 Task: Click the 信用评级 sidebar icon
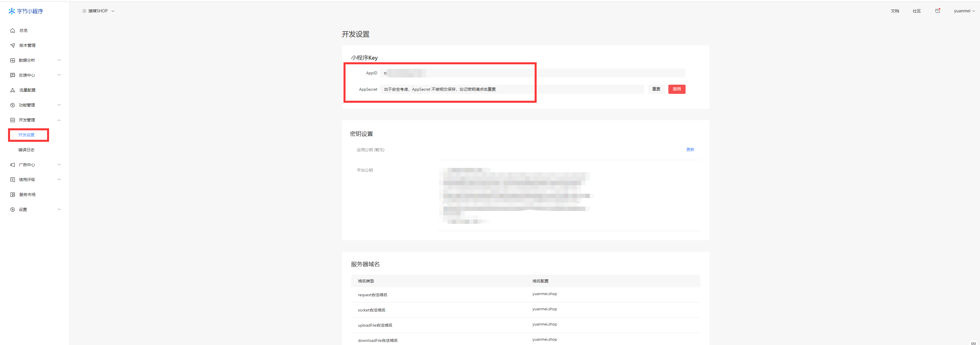(x=13, y=180)
